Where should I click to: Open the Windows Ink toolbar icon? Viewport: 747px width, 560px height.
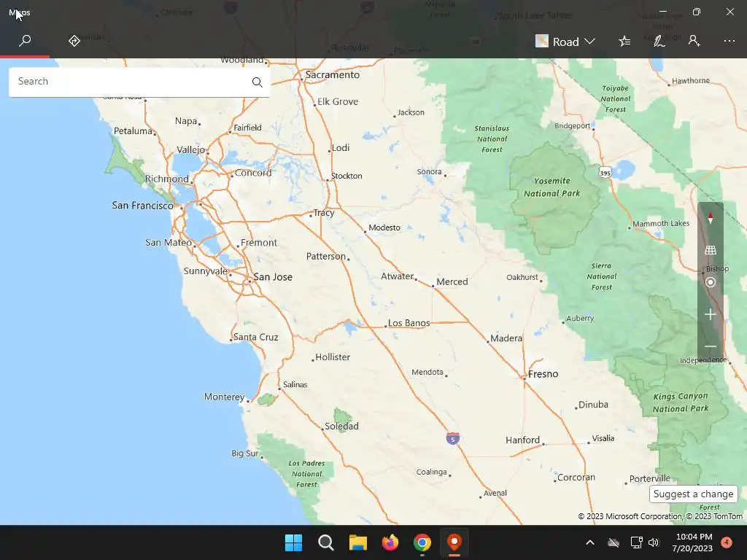click(x=659, y=41)
